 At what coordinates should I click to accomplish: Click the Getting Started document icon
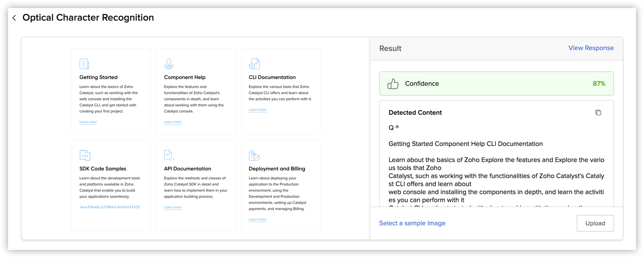[84, 64]
